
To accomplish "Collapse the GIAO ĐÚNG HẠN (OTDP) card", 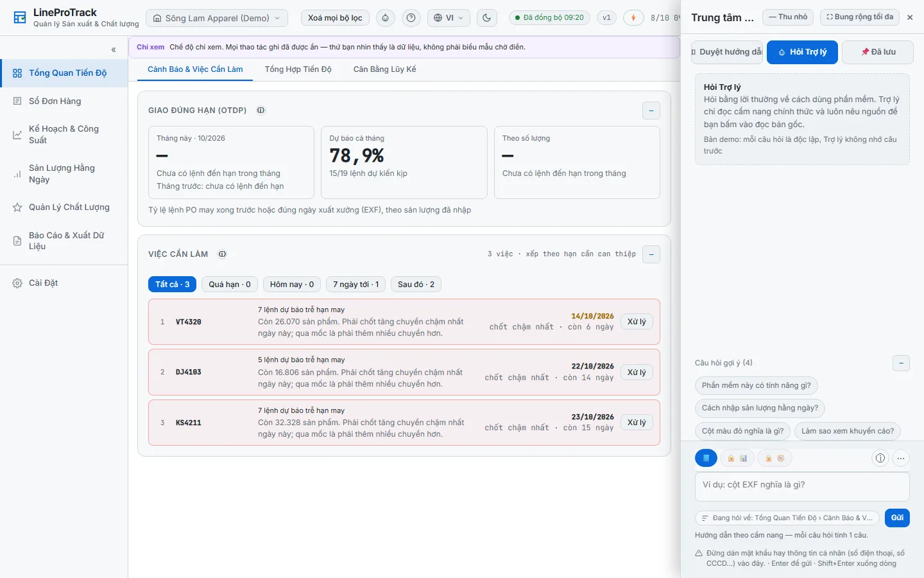I will 651,110.
